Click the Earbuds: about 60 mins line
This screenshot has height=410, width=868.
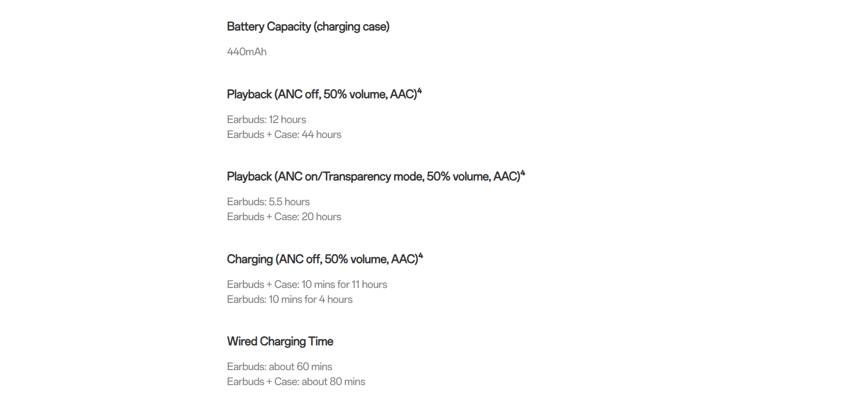click(280, 367)
